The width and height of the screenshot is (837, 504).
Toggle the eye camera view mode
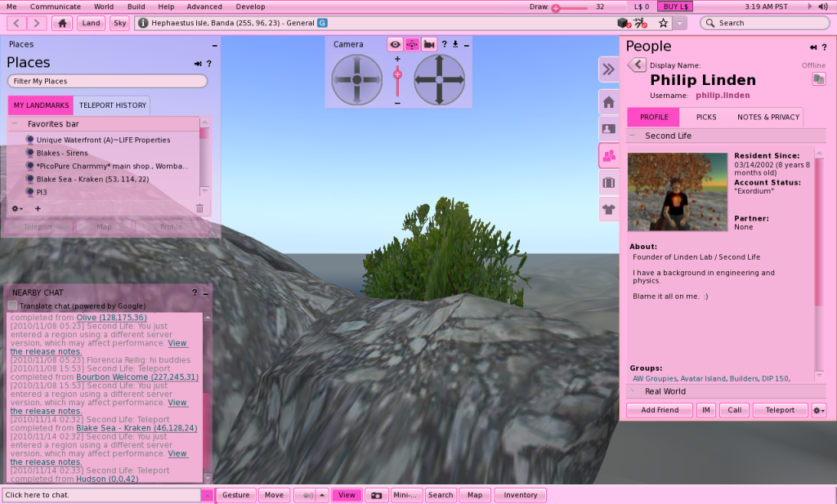click(x=395, y=44)
